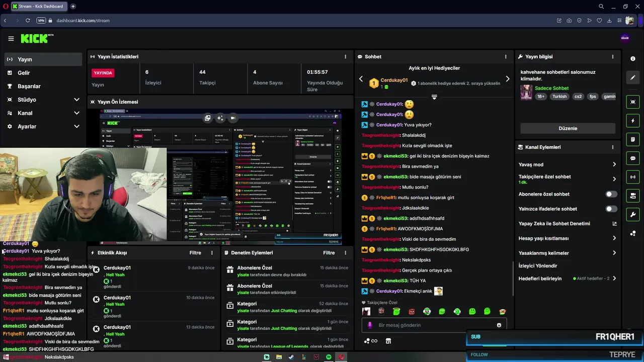
Task: Click the browser heart bookmark icon
Action: click(x=599, y=21)
